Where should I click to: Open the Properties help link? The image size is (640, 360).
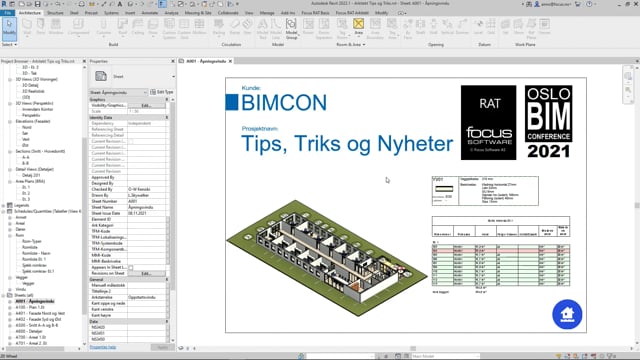[x=103, y=347]
